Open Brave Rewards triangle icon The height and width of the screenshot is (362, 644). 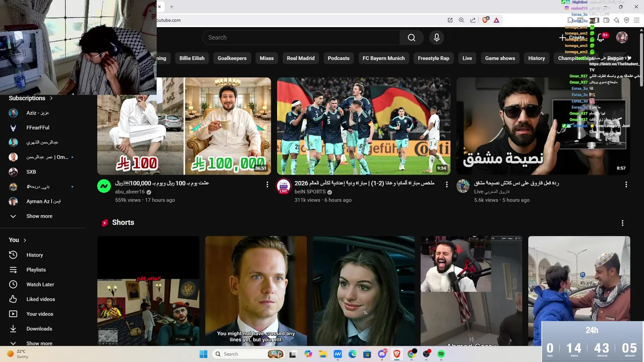click(497, 20)
